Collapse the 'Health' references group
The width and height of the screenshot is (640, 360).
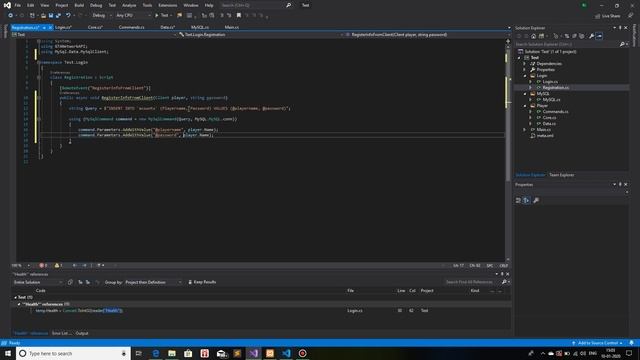tap(19, 304)
